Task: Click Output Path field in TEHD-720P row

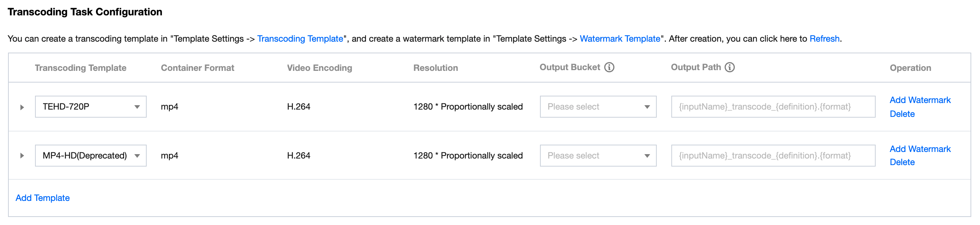Action: pos(773,107)
